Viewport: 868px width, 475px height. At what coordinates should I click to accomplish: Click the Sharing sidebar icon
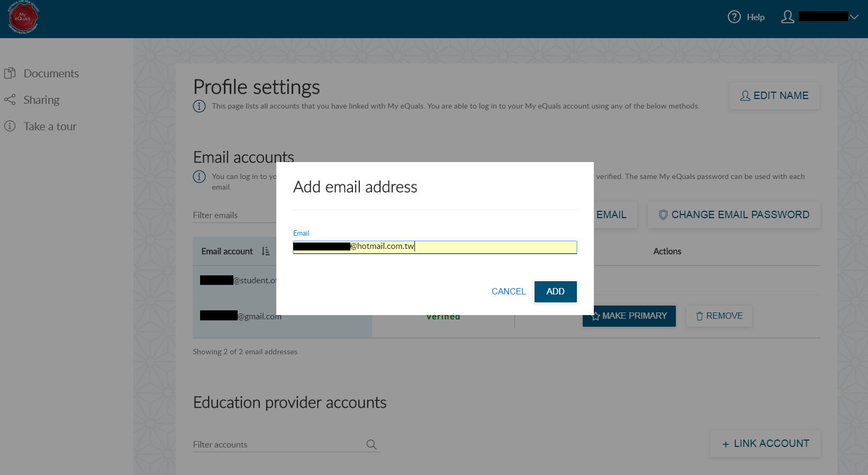[10, 100]
